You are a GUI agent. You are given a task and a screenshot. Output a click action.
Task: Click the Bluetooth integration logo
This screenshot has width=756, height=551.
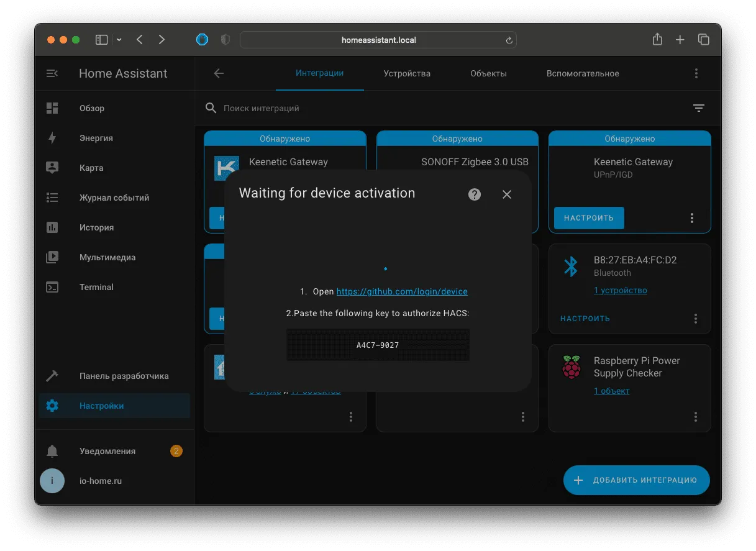(571, 266)
